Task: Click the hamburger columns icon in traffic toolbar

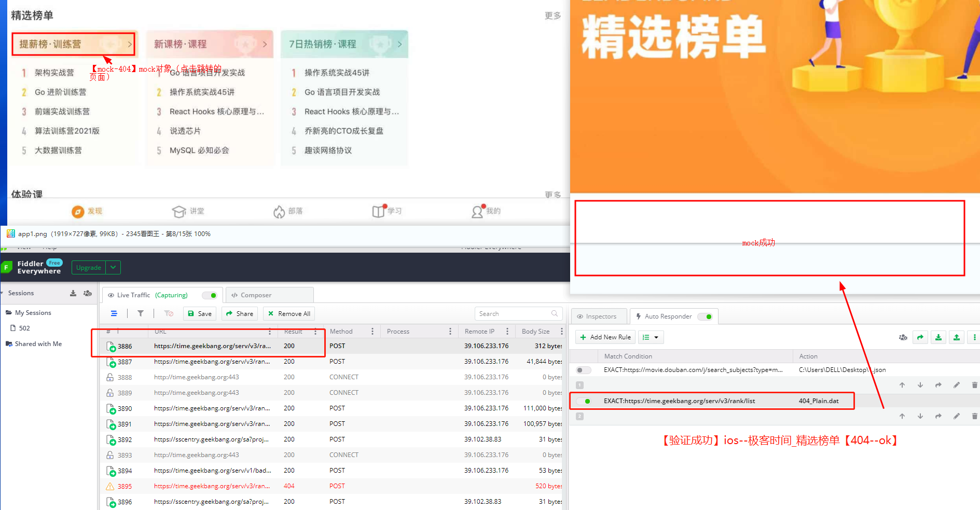Action: pos(114,313)
